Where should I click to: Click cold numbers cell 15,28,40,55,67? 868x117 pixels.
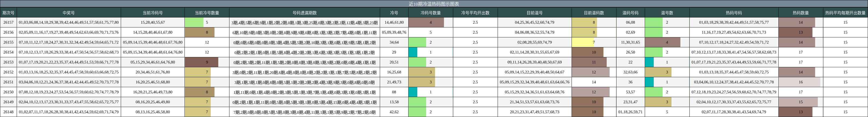(153, 22)
